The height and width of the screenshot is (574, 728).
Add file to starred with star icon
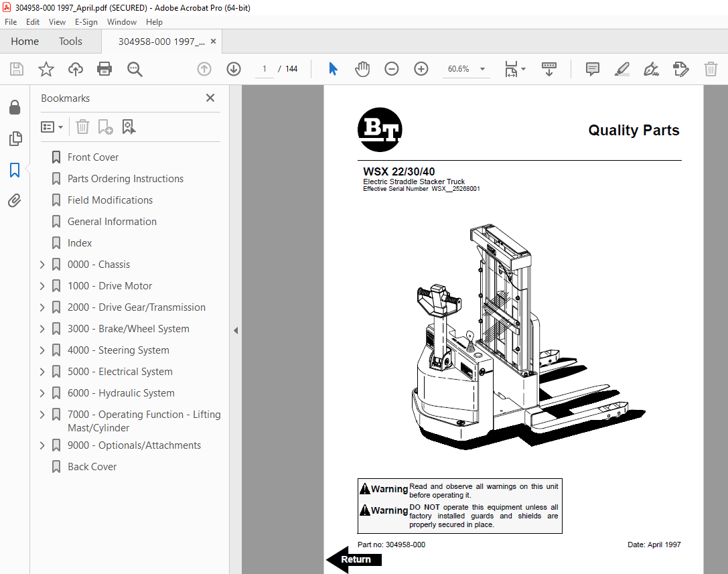(x=46, y=69)
